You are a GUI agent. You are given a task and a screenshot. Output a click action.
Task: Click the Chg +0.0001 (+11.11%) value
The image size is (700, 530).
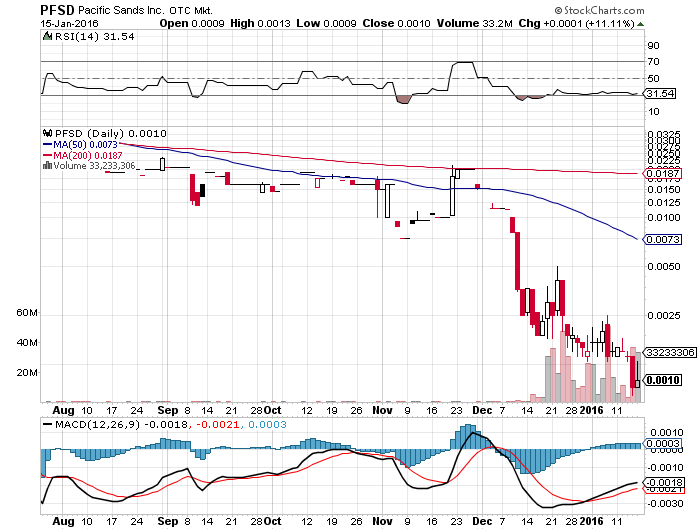(x=576, y=23)
